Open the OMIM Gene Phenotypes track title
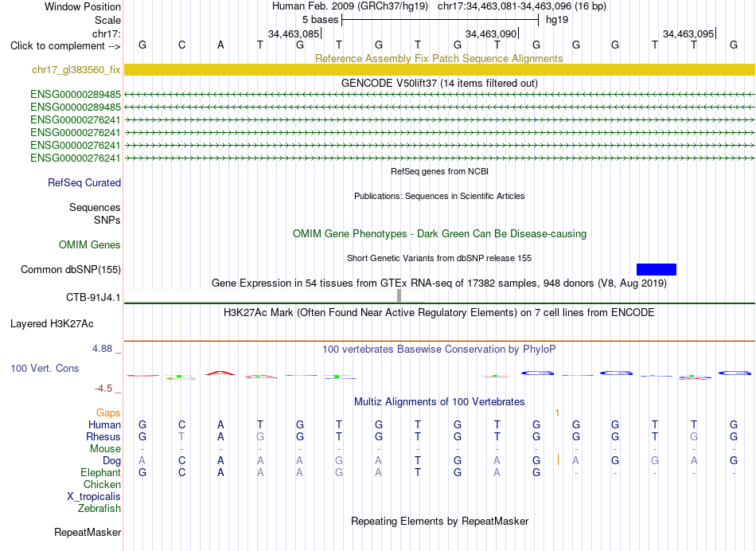756x551 pixels. click(x=439, y=233)
